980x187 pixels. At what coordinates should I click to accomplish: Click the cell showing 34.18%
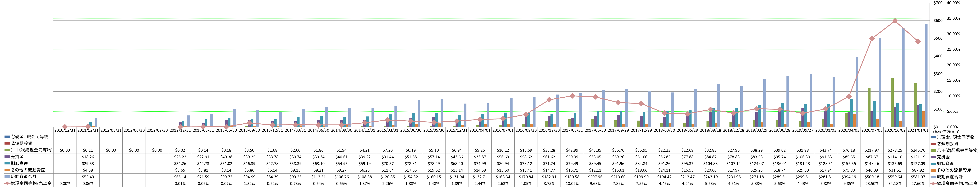pos(895,184)
